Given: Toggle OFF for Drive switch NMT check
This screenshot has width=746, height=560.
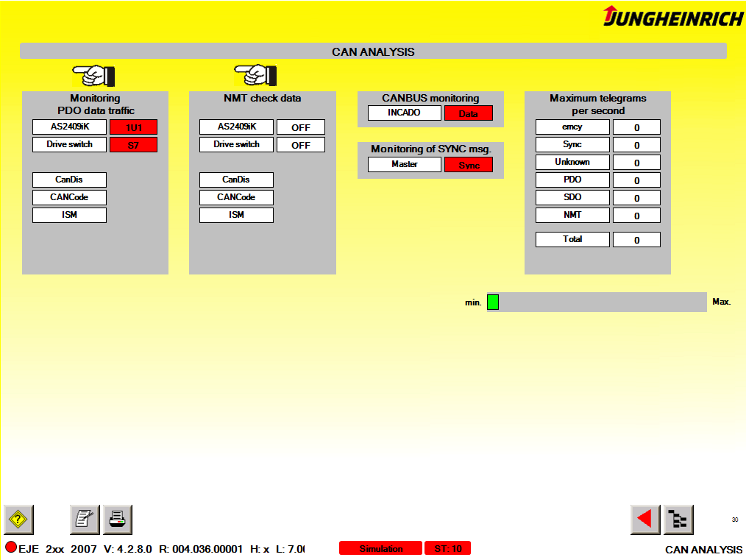Looking at the screenshot, I should 301,145.
